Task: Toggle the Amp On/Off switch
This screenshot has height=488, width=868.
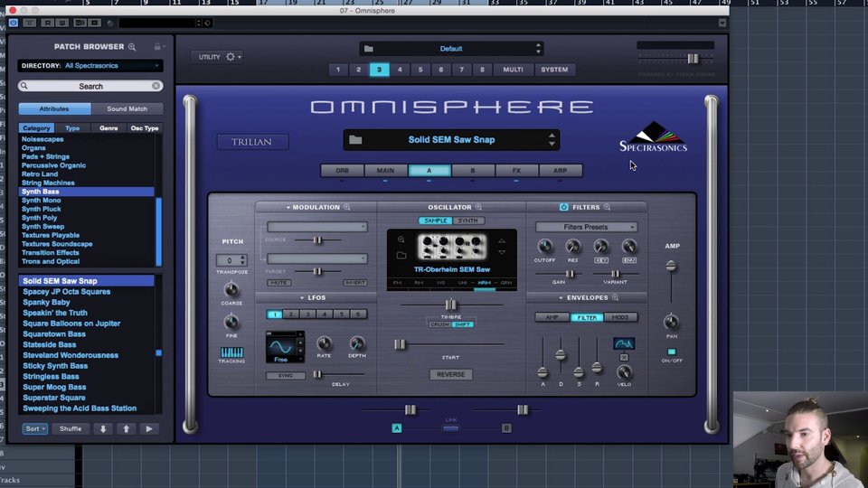Action: [672, 352]
